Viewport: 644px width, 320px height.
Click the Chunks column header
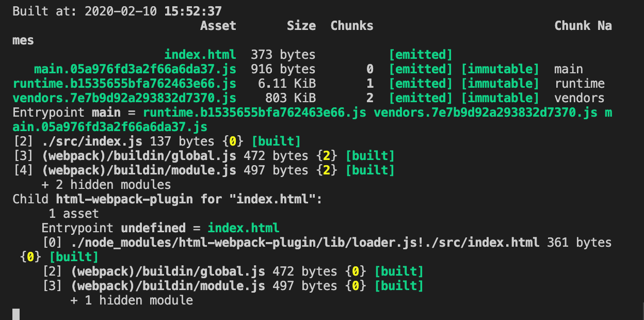[351, 25]
